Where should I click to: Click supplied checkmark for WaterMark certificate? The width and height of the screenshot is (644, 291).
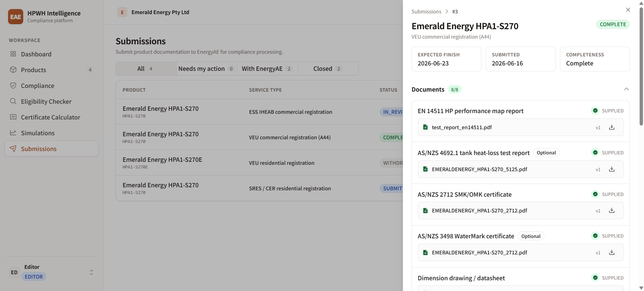(x=595, y=236)
